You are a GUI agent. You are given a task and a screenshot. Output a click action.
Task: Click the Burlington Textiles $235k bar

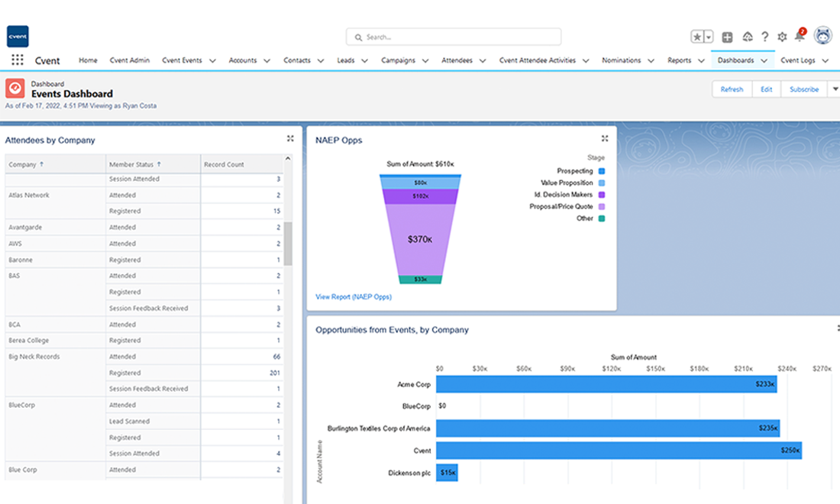(x=608, y=428)
